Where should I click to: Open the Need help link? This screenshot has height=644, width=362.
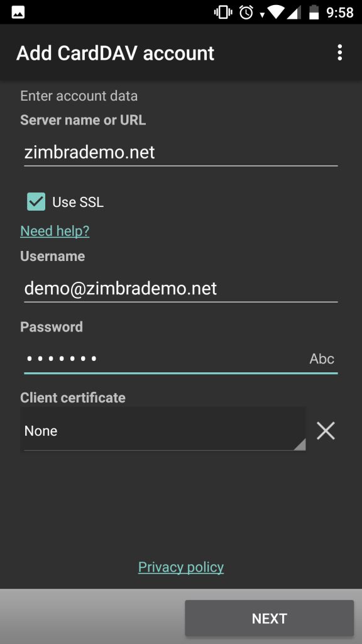click(54, 231)
